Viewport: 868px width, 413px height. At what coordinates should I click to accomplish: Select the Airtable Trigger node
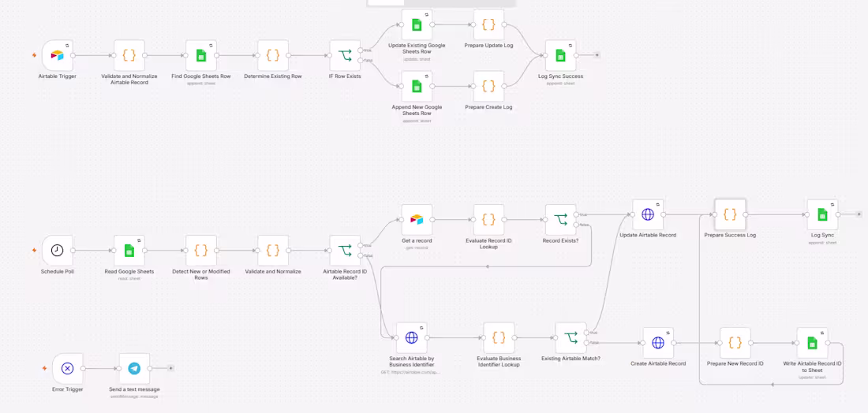pyautogui.click(x=58, y=55)
